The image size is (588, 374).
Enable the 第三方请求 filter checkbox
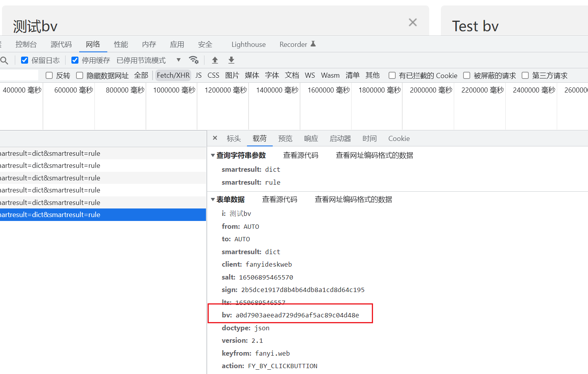pos(525,75)
